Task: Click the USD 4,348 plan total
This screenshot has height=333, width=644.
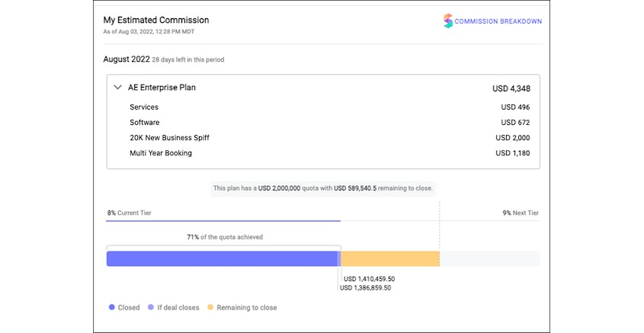Action: click(511, 88)
